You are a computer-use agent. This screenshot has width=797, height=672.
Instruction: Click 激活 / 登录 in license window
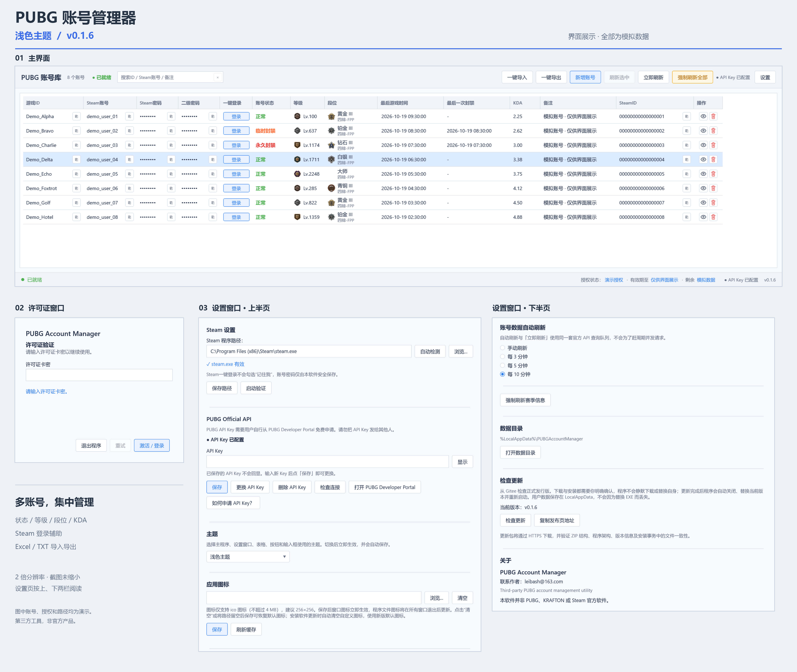(152, 445)
